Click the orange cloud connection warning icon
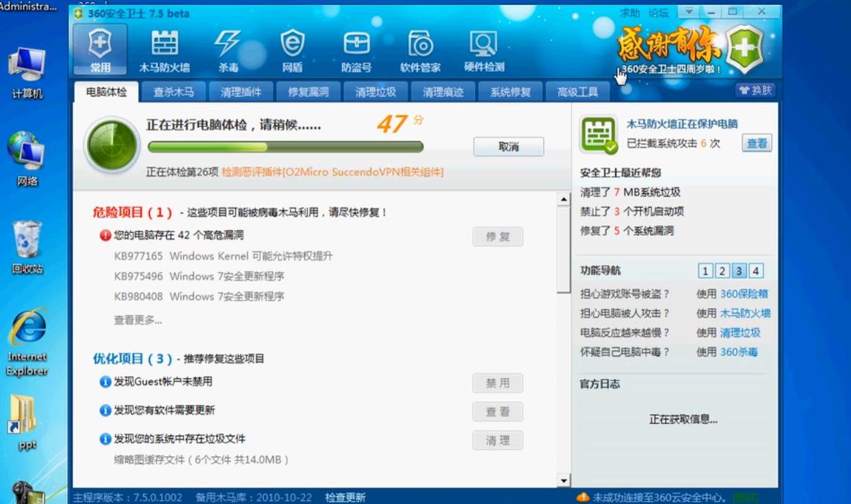The height and width of the screenshot is (504, 851). [x=584, y=497]
